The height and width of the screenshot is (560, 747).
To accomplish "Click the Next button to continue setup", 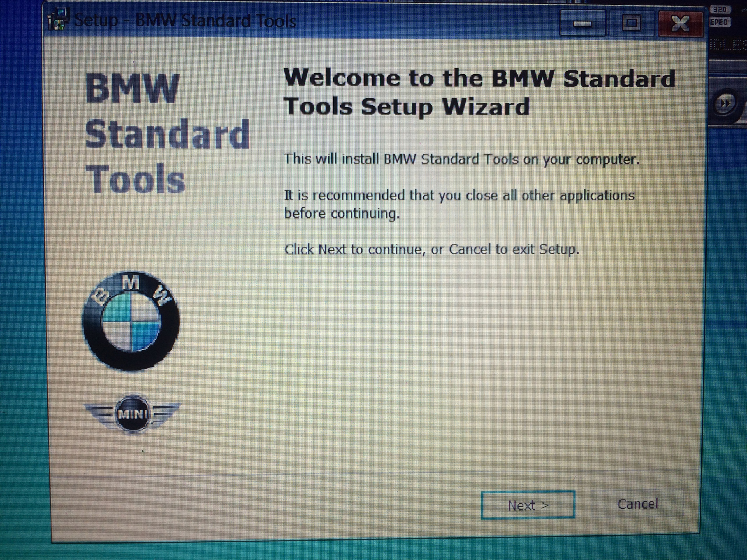I will 528,505.
